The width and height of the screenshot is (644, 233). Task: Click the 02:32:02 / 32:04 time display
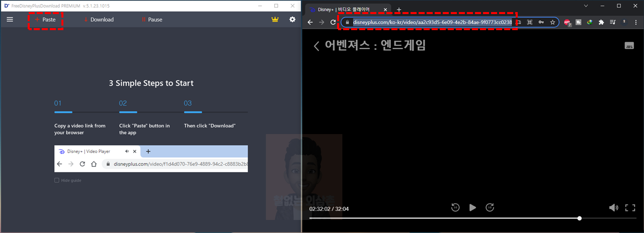(x=329, y=209)
